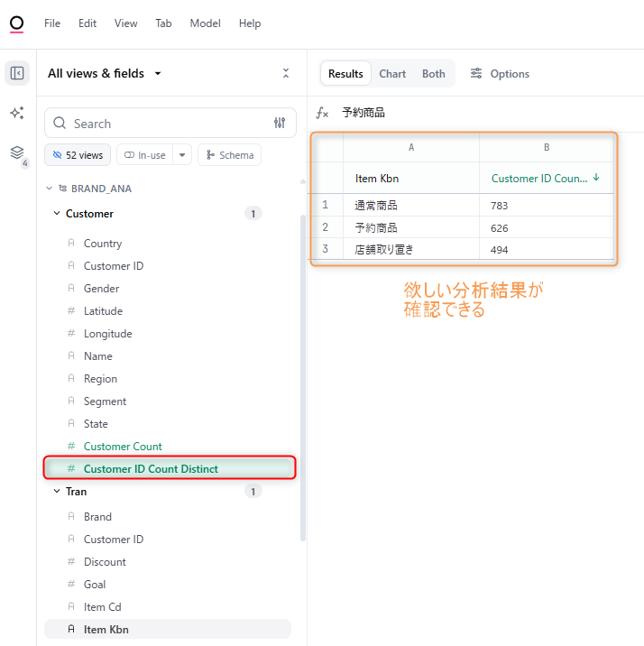This screenshot has width=644, height=646.
Task: Click the Options button
Action: [x=500, y=74]
